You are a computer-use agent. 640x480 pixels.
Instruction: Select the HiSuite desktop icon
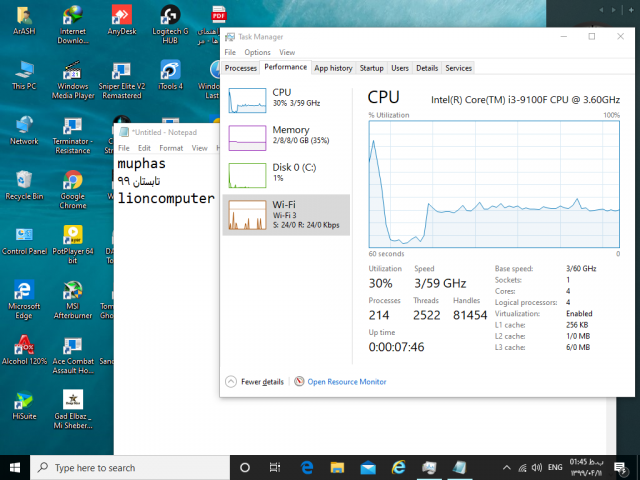pos(24,405)
